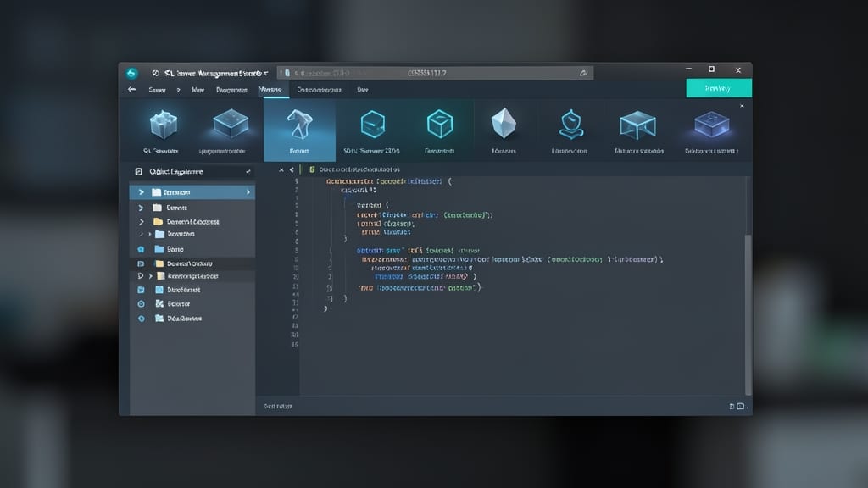Expand the seventh row's small triangle in Object Explorer

tap(151, 275)
